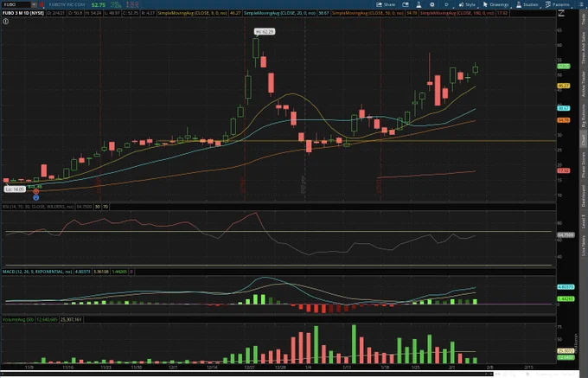Open the FUBO symbol dropdown arrow
Viewport: 588px width, 378px height.
coord(34,4)
